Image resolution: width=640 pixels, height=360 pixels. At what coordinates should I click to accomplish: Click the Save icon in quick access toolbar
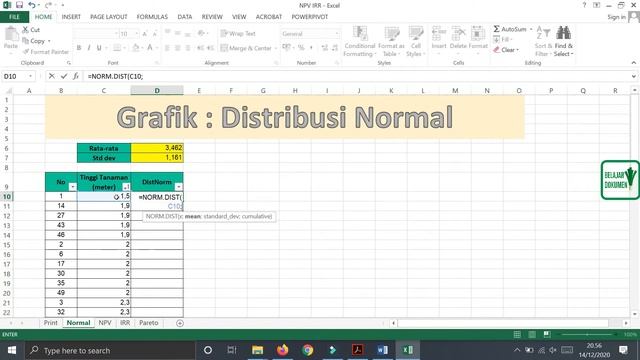(x=19, y=5)
